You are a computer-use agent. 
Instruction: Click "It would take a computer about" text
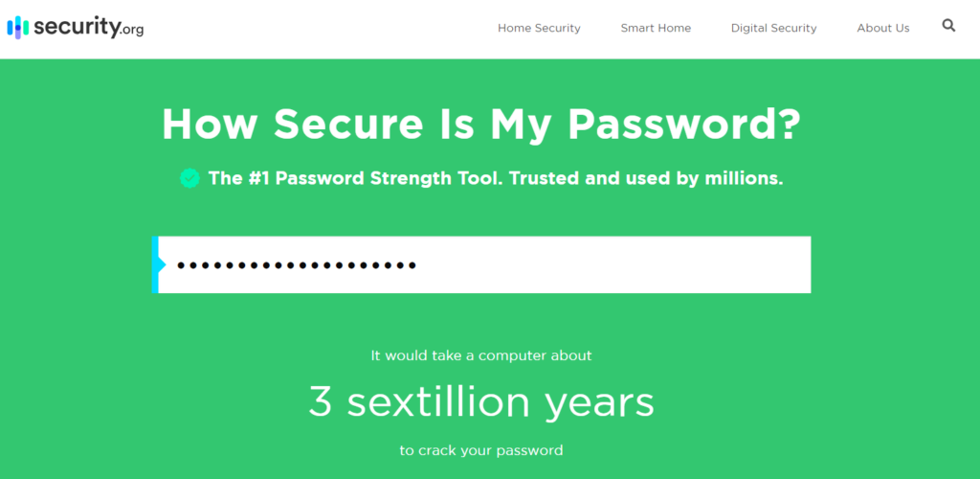[481, 355]
